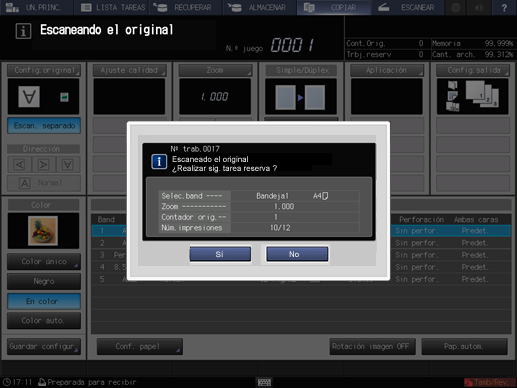Select the COPIAR tab
This screenshot has height=388, width=517.
pos(334,7)
